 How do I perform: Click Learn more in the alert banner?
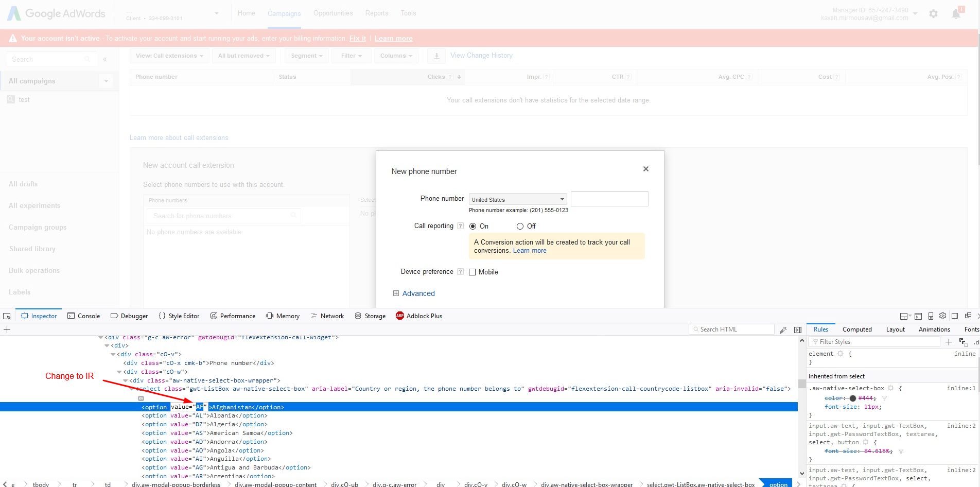tap(393, 39)
